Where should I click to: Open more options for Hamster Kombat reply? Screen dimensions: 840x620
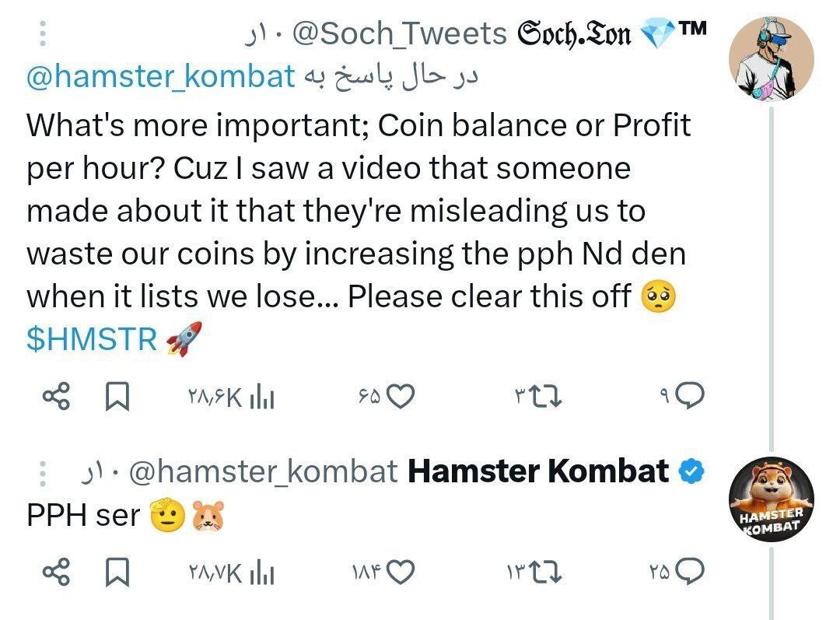[x=44, y=471]
